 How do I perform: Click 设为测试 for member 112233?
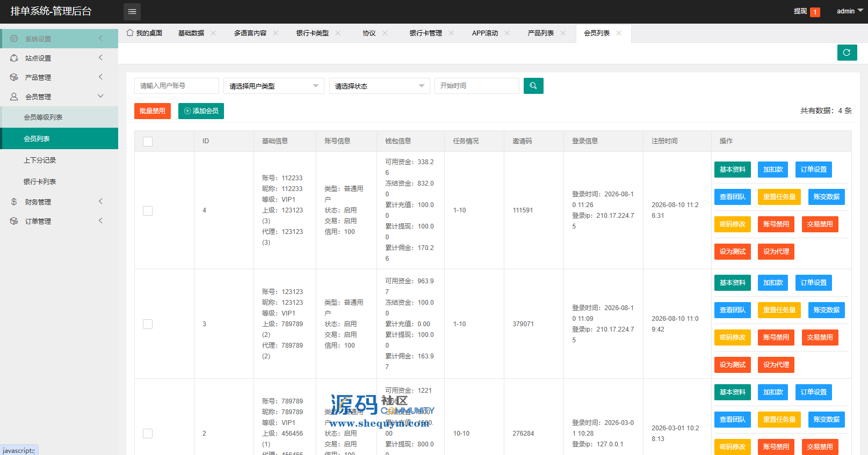pyautogui.click(x=733, y=252)
